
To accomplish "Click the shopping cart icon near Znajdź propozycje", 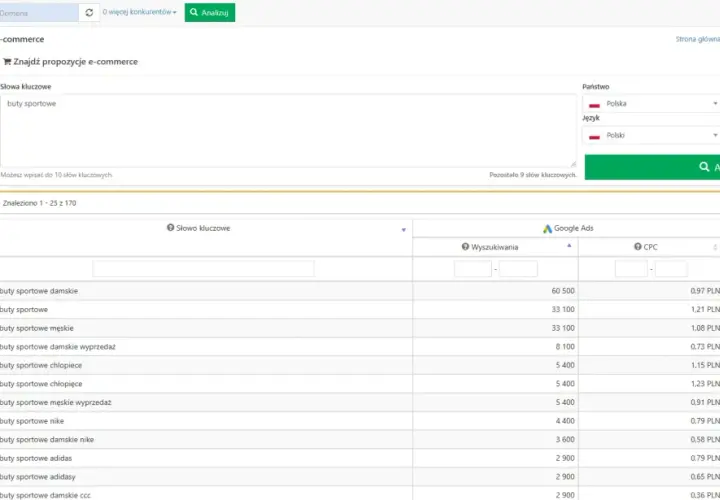I will pos(7,62).
